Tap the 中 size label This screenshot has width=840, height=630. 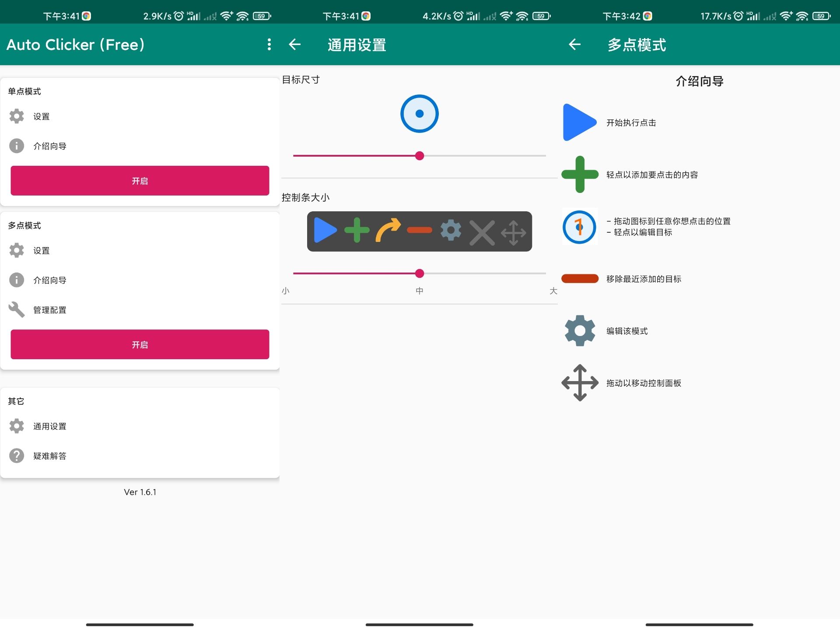(x=420, y=291)
